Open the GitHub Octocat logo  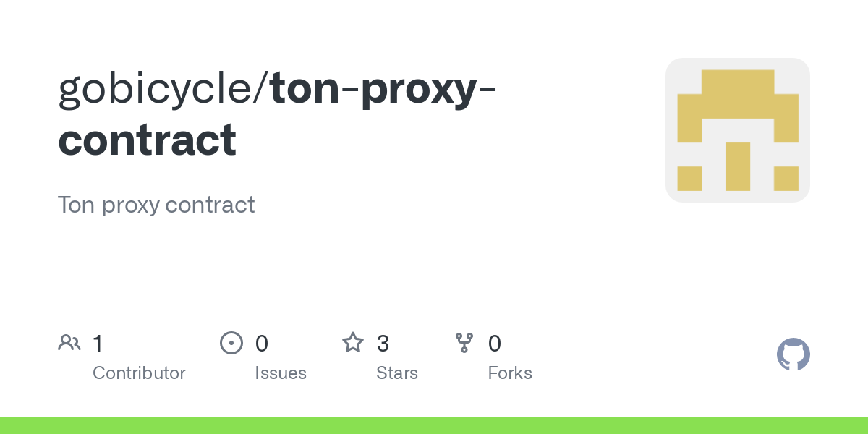click(x=793, y=354)
